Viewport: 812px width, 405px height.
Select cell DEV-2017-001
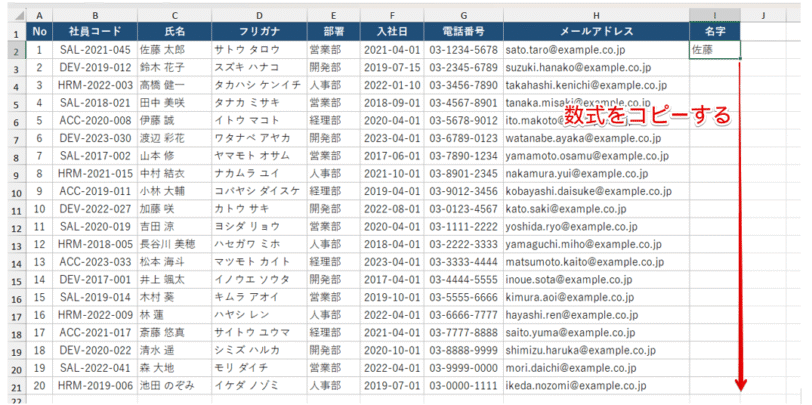pos(95,280)
